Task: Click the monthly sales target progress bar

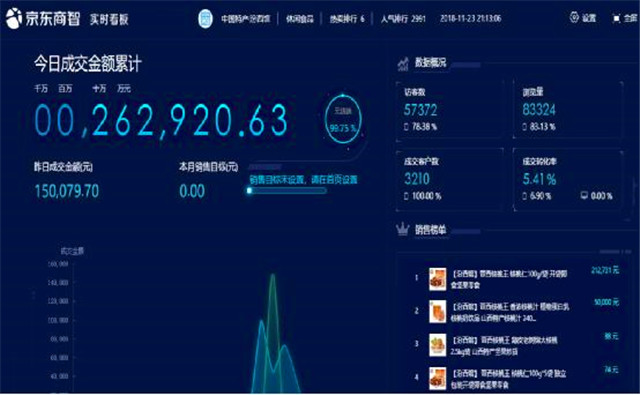Action: click(x=287, y=191)
